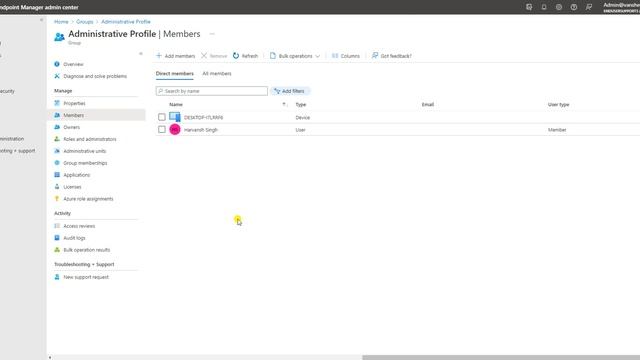Click the Members icon in sidebar
Screen dimensions: 640x360
coord(57,115)
